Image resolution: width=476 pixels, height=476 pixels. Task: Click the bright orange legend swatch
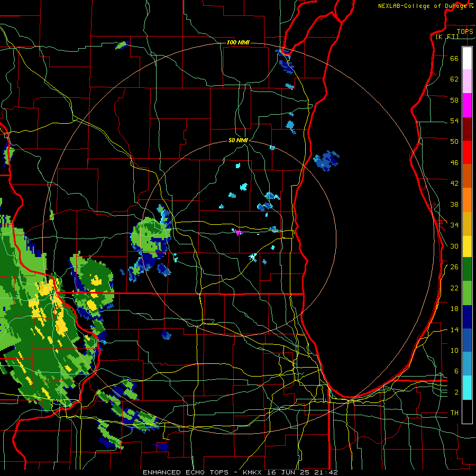(467, 200)
